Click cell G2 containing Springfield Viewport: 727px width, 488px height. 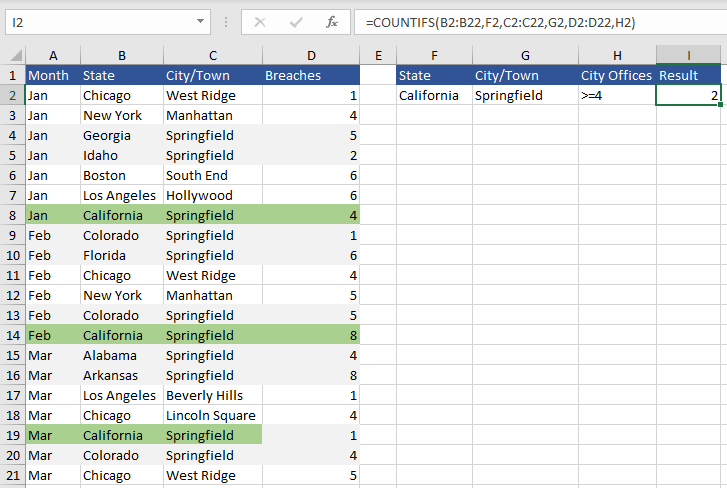(x=525, y=95)
